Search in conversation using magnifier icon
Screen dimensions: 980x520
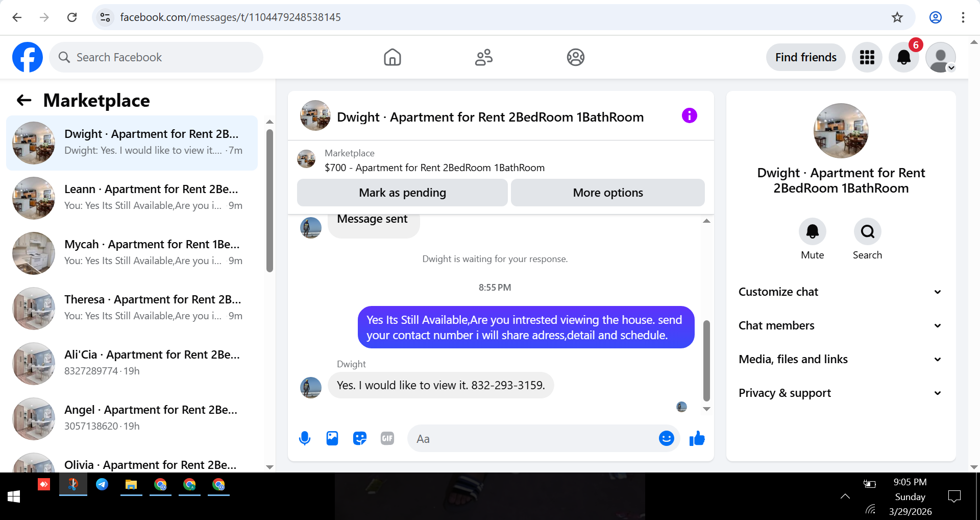coord(868,232)
